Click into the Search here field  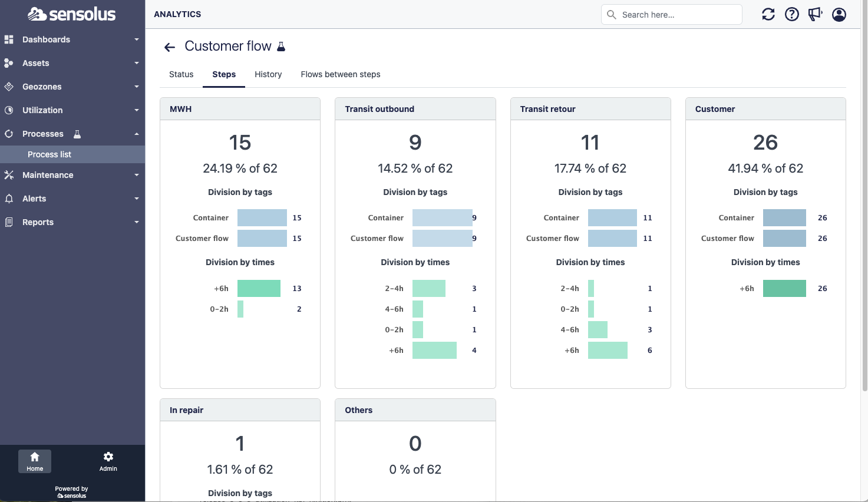[672, 15]
